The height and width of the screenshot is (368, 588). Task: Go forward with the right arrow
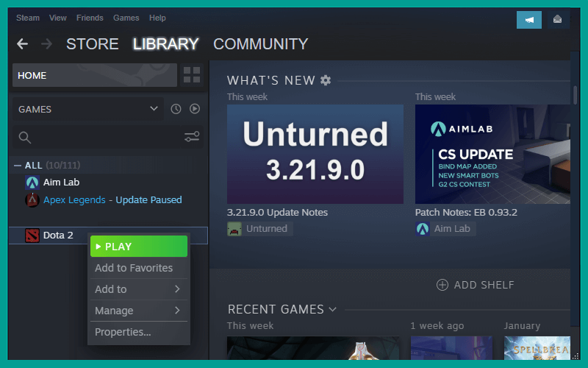46,44
